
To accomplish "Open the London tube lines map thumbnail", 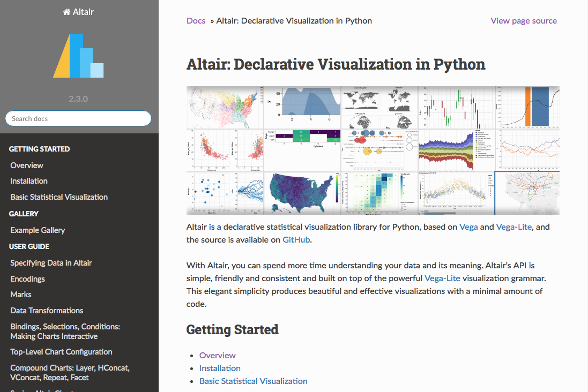I will pos(527,193).
